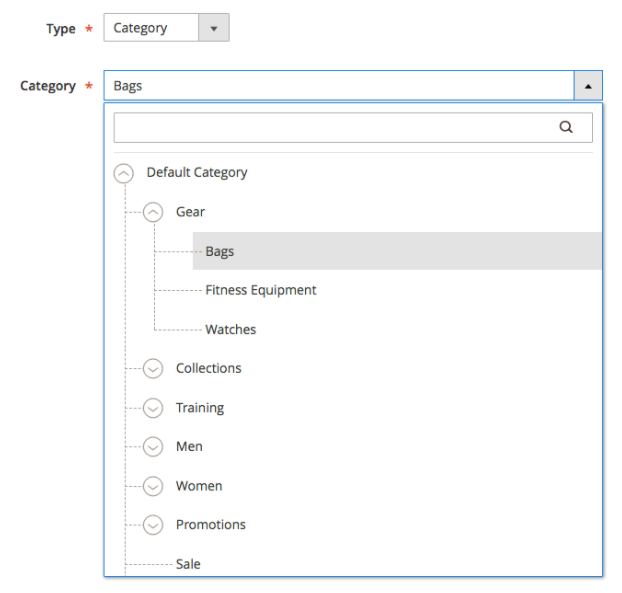The image size is (622, 593).
Task: Choose the Promotions category label
Action: click(210, 525)
